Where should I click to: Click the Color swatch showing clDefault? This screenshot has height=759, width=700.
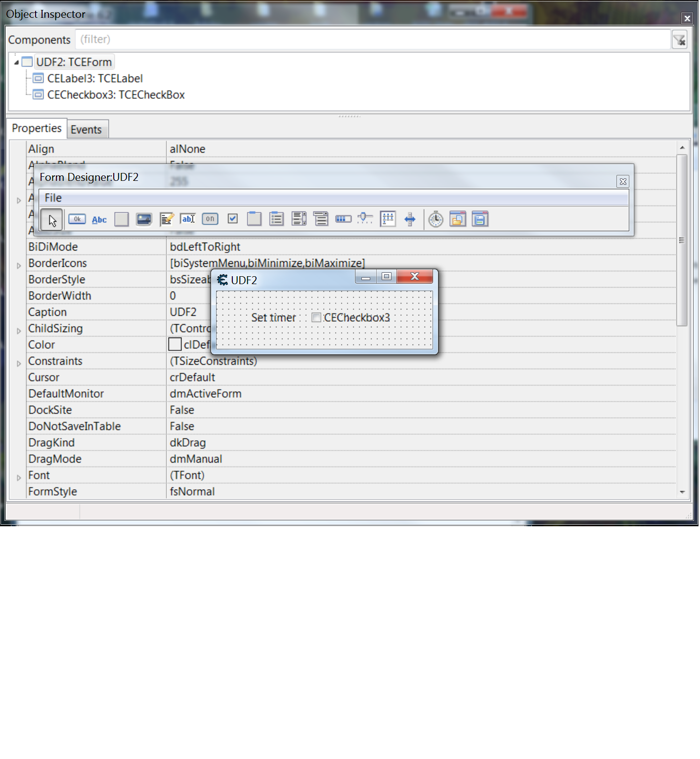(175, 344)
